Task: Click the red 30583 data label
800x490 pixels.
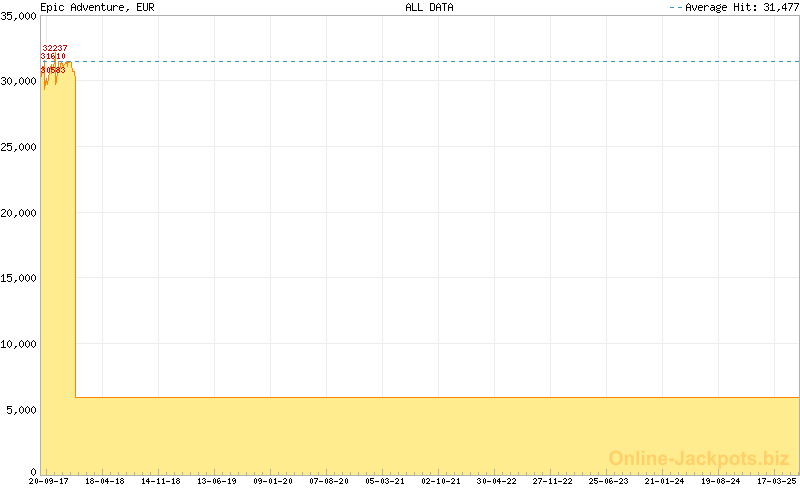Action: [53, 70]
